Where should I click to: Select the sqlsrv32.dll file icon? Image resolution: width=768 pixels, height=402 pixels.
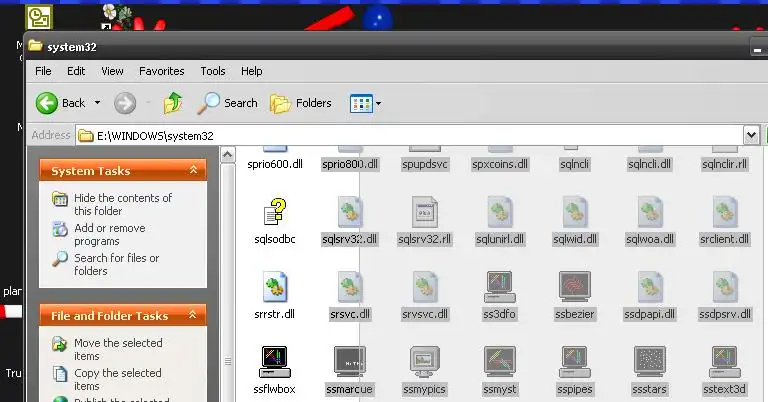point(350,212)
